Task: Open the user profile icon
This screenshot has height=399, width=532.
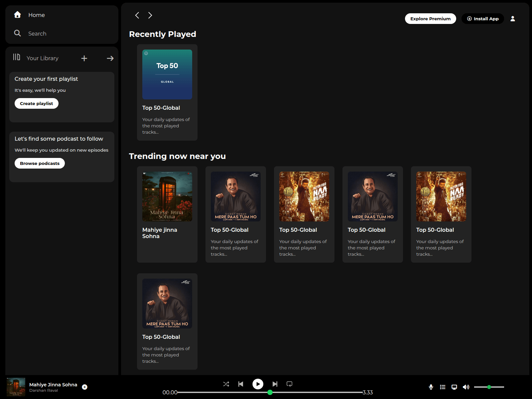Action: tap(513, 19)
